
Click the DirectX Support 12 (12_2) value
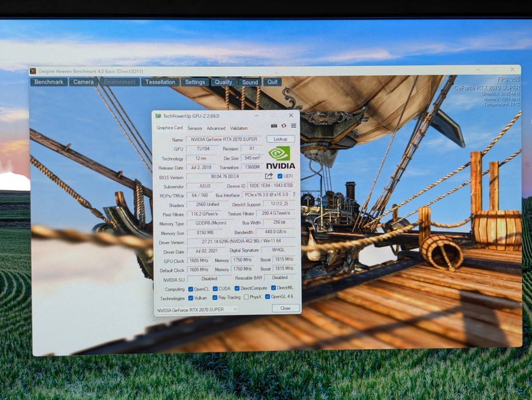[279, 204]
